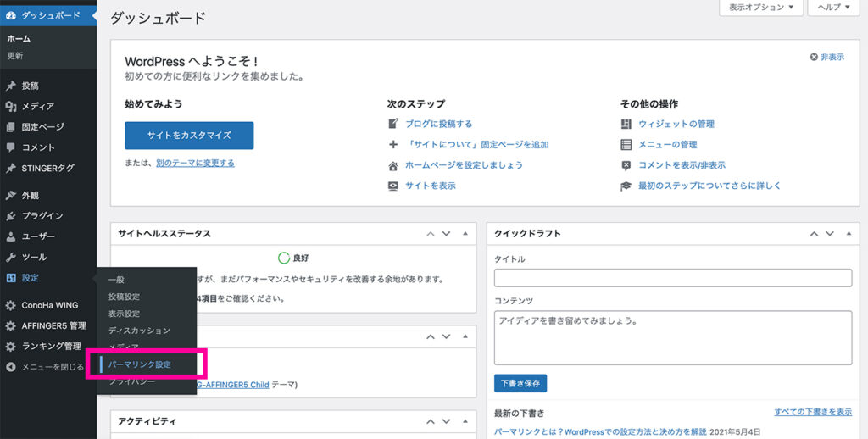Click the quick draft タイトル input field
Screen dimensions: 868x439
(672, 278)
